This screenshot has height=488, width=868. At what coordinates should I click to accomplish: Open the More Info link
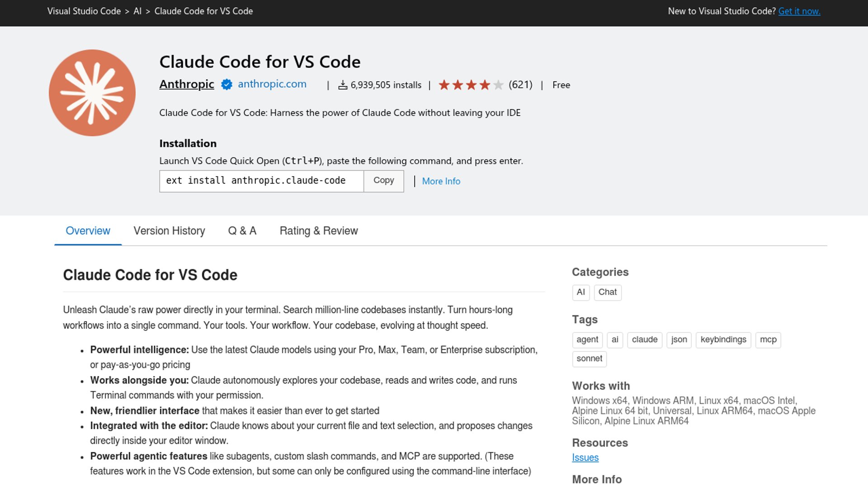pyautogui.click(x=441, y=181)
